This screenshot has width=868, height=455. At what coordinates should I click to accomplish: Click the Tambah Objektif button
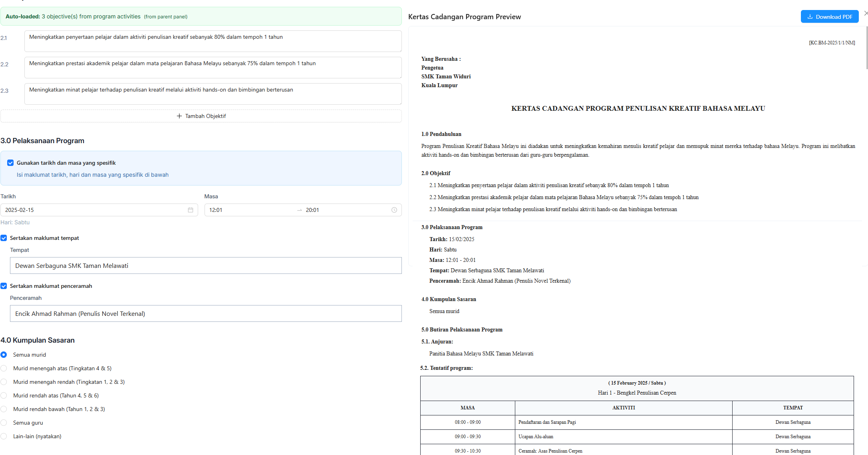coord(201,116)
